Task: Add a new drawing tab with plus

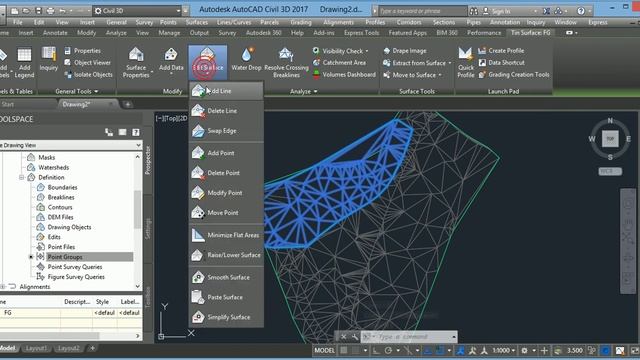Action: [x=128, y=104]
